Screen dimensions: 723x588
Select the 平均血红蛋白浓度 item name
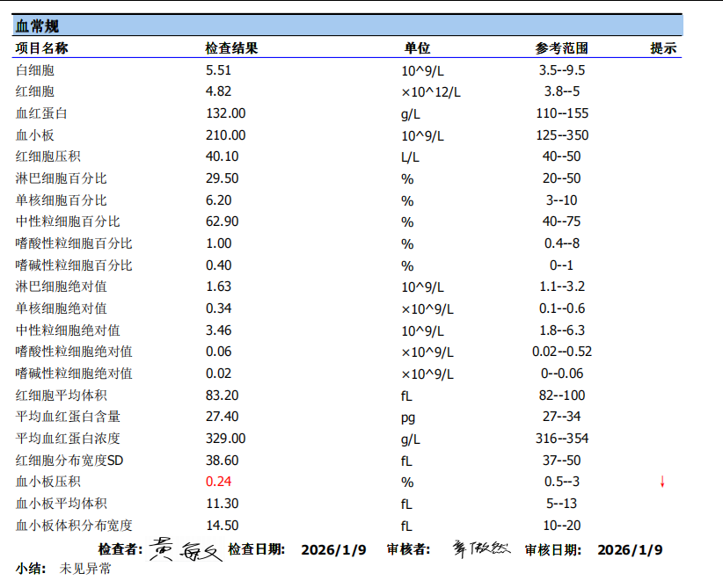click(68, 438)
